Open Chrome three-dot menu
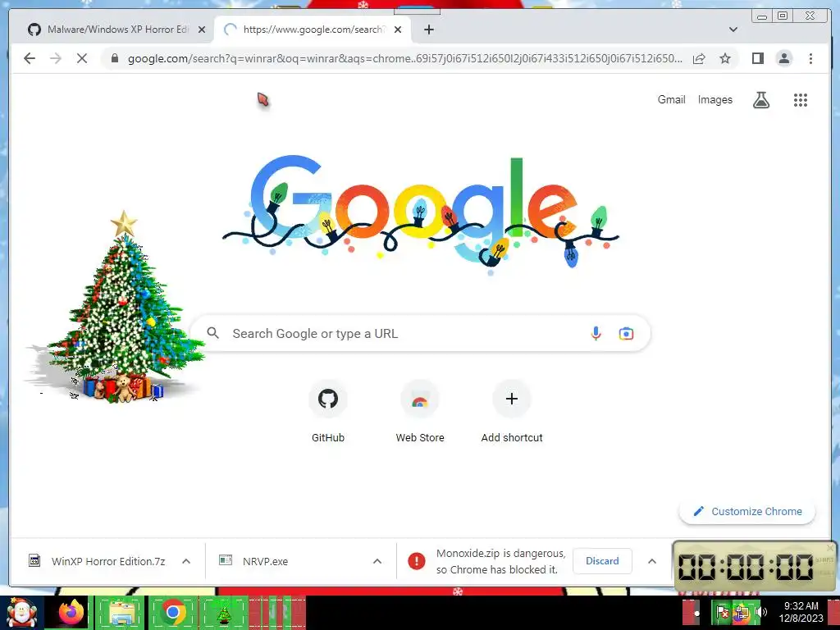Screen dimensions: 840x630 point(810,58)
